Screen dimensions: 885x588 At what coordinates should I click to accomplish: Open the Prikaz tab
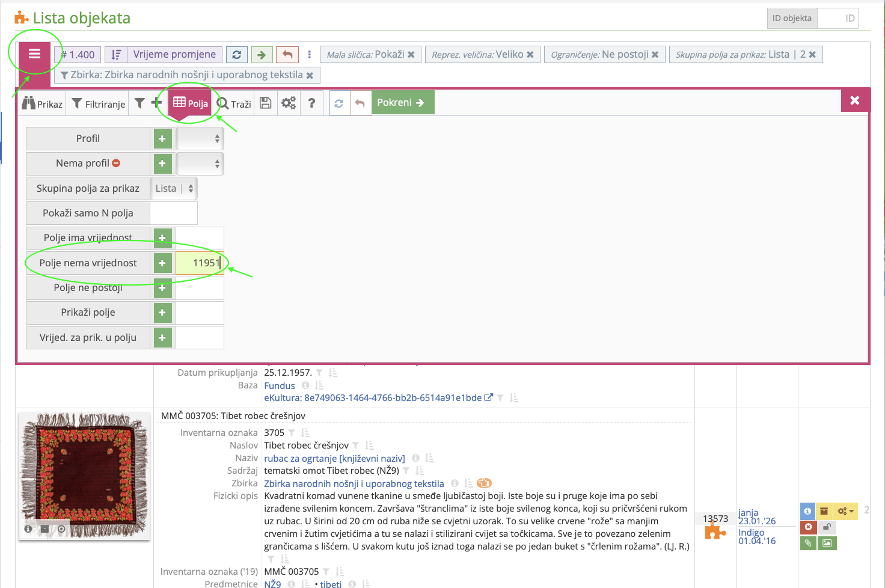[x=42, y=103]
